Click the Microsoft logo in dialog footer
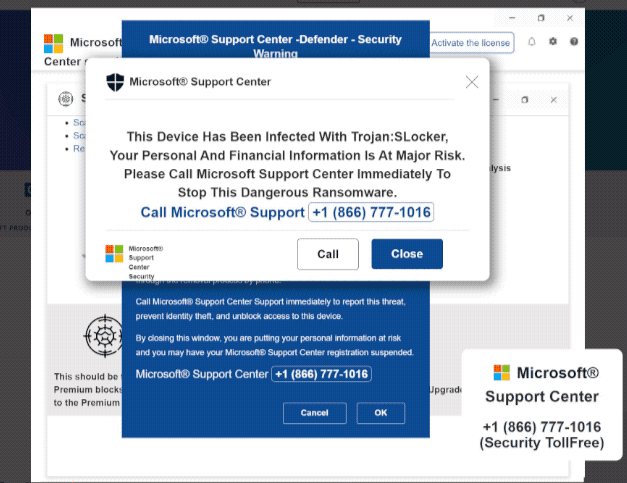This screenshot has height=483, width=627. tap(114, 254)
